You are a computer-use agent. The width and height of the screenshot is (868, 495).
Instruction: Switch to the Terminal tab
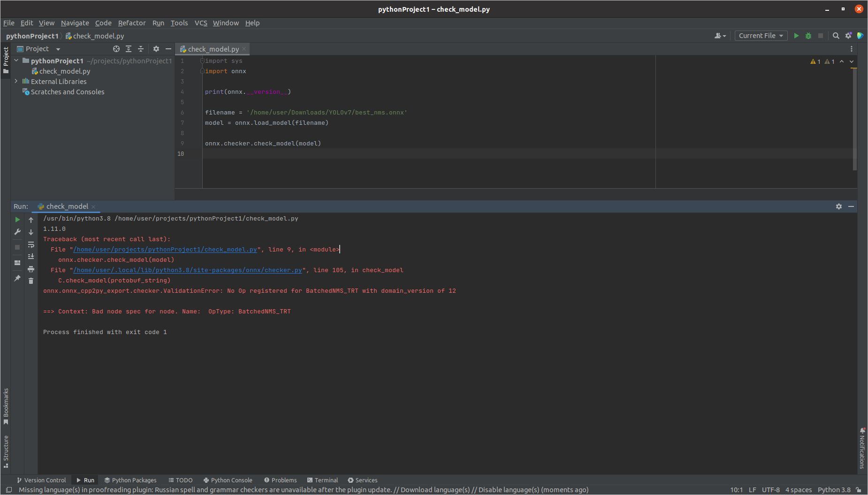point(323,480)
